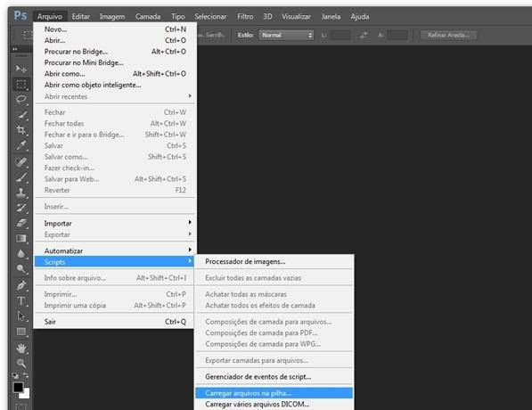
Task: Choose Novo... from the file menu
Action: (115, 29)
